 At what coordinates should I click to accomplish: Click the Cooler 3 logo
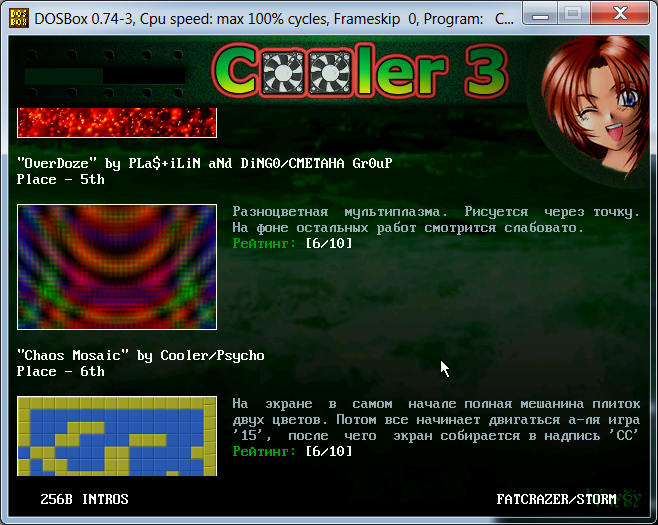361,71
